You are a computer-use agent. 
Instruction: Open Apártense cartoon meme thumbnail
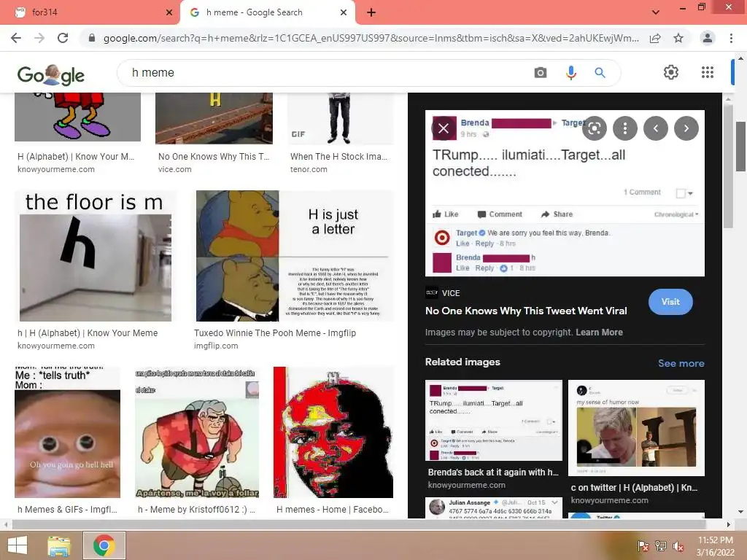tap(197, 432)
